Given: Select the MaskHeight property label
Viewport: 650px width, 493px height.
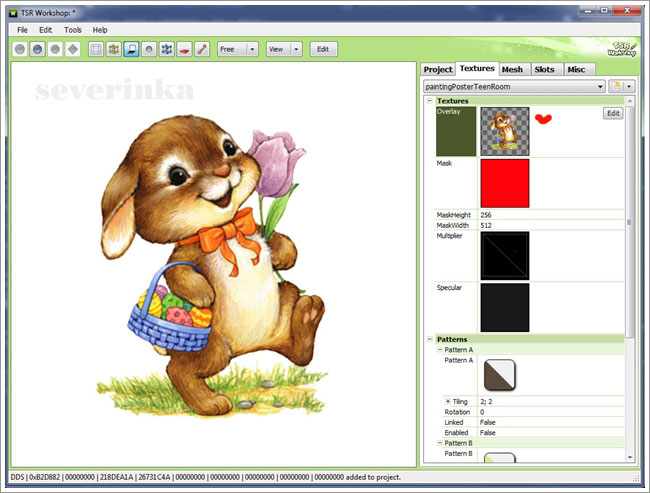Looking at the screenshot, I should (454, 215).
